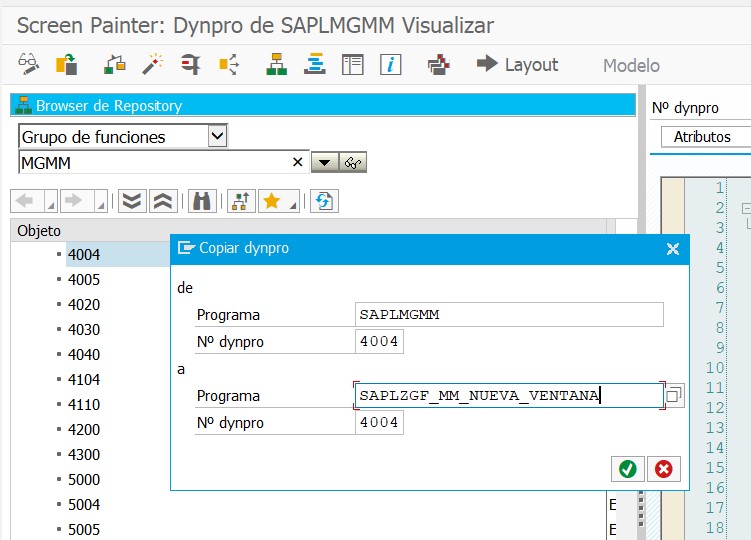Select dynpro 4005 in object tree

point(84,279)
